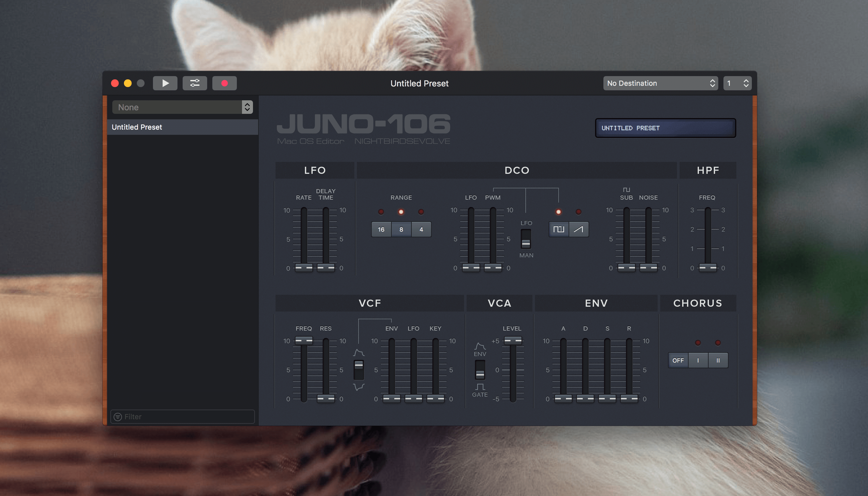Screen dimensions: 868x496
Task: Click the VCF LFO slider handle
Action: point(413,398)
